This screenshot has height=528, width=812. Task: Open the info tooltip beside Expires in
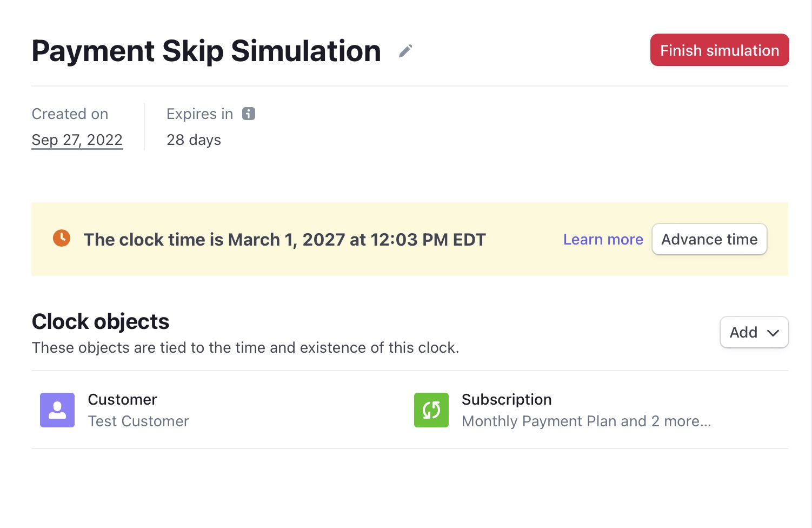tap(249, 114)
